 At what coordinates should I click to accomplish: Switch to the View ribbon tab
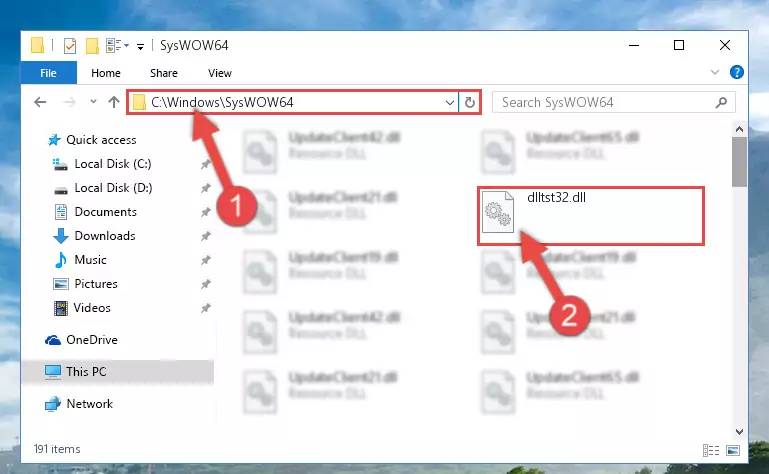(x=219, y=73)
